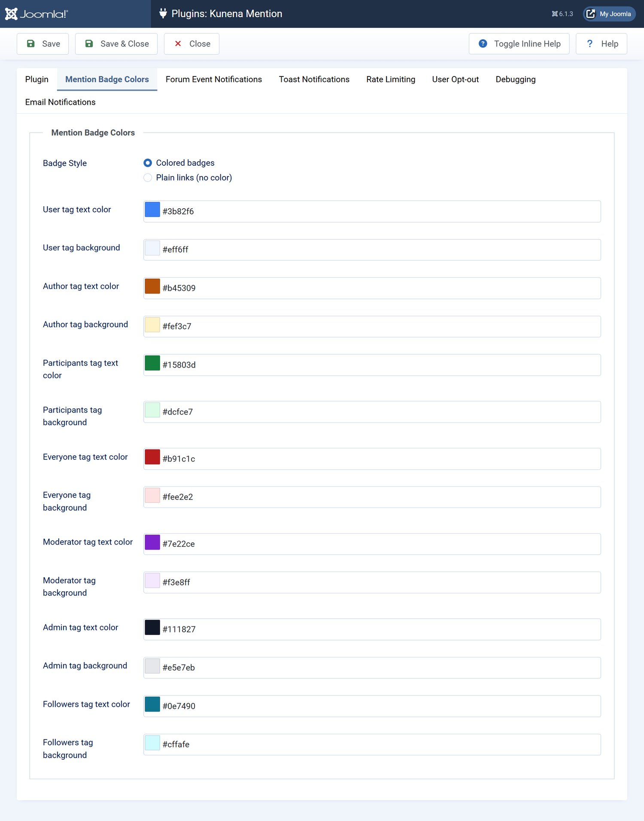Open My Joomla external link icon
The image size is (644, 821).
point(591,14)
